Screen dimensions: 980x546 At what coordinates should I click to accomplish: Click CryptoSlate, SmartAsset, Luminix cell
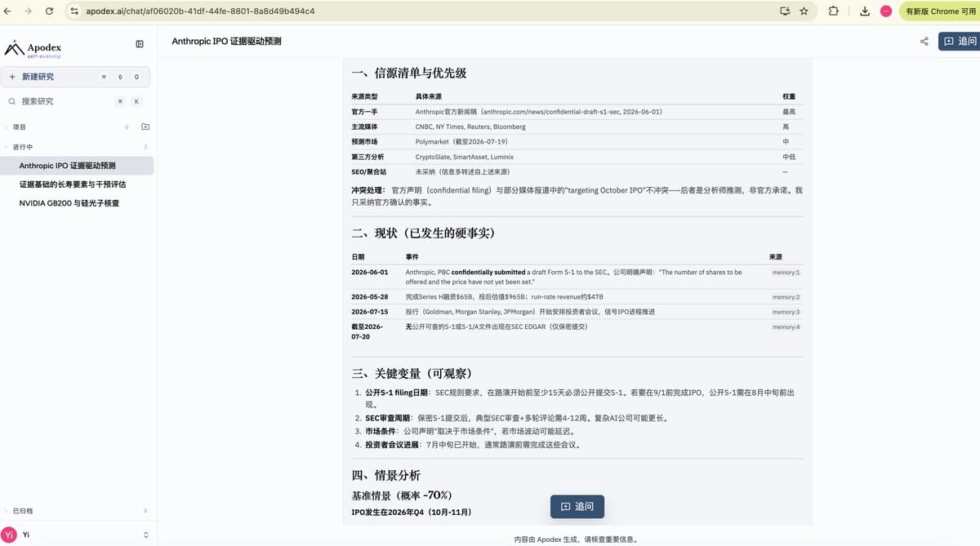coord(465,157)
